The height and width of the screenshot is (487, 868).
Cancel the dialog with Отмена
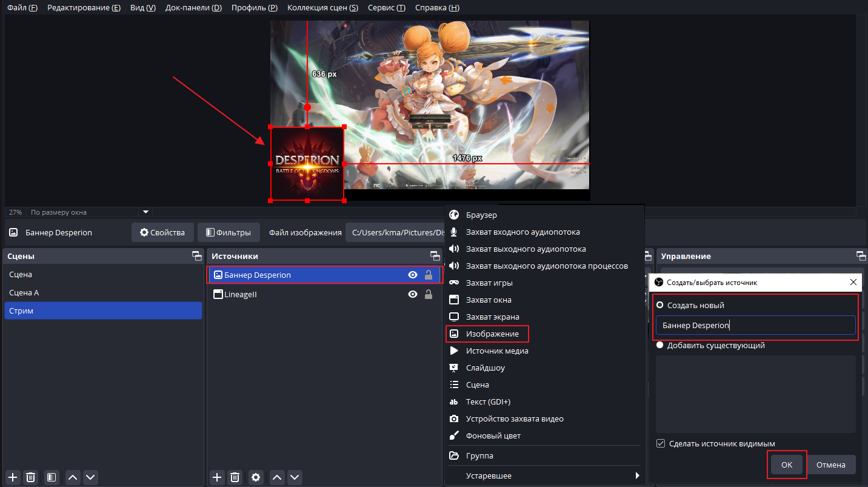coord(831,465)
